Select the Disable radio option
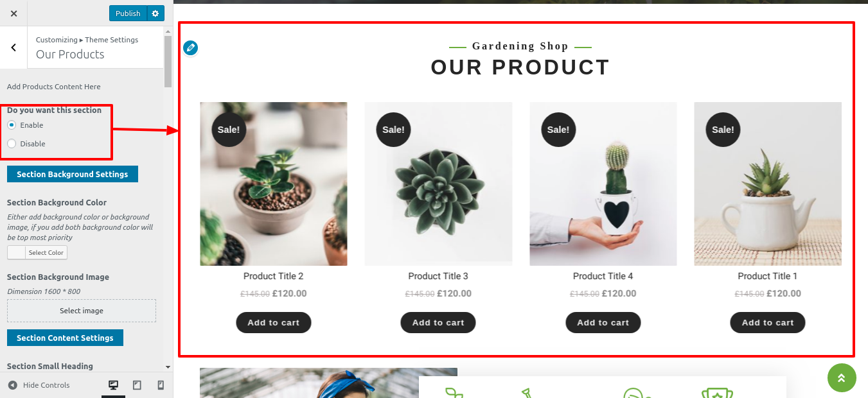 12,144
